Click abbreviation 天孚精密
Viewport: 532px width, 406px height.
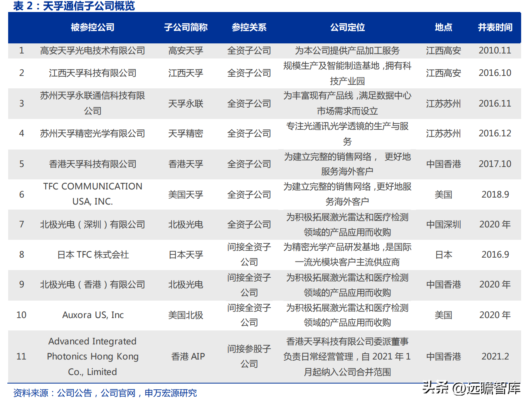tap(186, 134)
